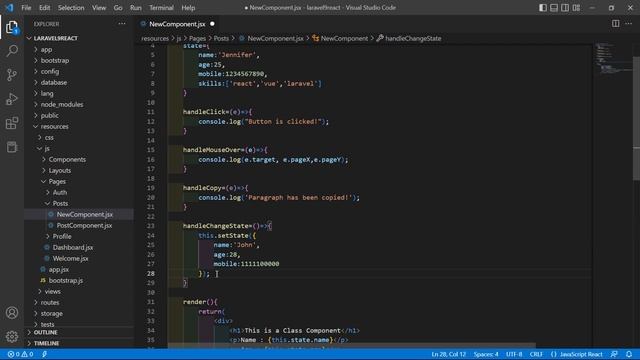Open editor More Actions ellipsis
Viewport: 640px width, 360px height.
pyautogui.click(x=629, y=24)
